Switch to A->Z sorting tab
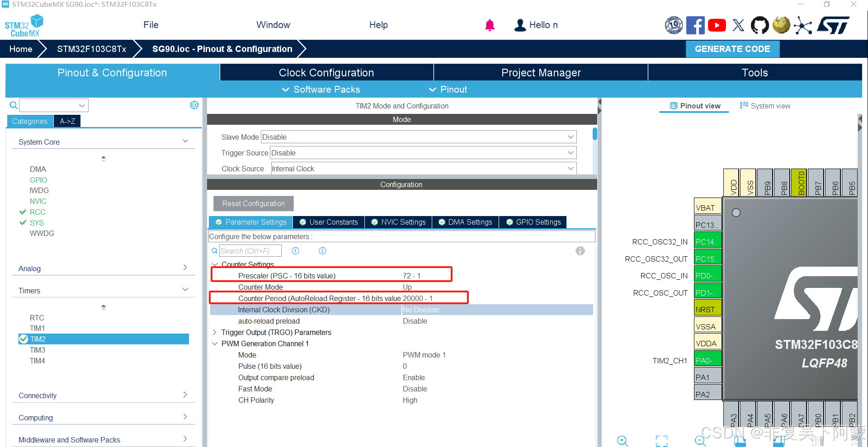This screenshot has width=868, height=447. tap(67, 121)
